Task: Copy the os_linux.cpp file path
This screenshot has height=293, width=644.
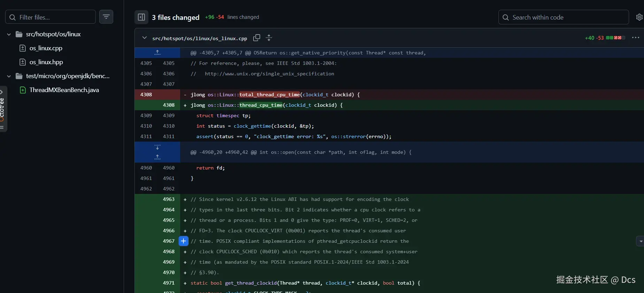Action: click(x=257, y=38)
